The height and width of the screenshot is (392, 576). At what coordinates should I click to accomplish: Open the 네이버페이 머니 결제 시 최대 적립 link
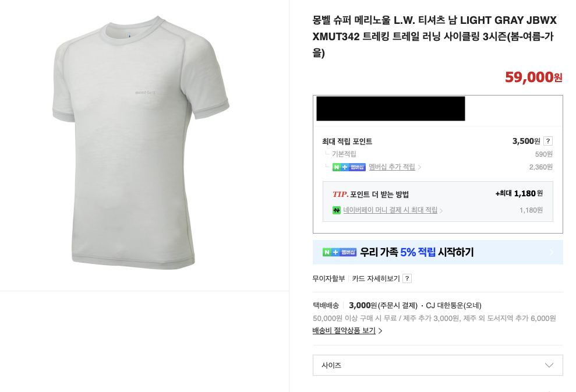point(390,210)
